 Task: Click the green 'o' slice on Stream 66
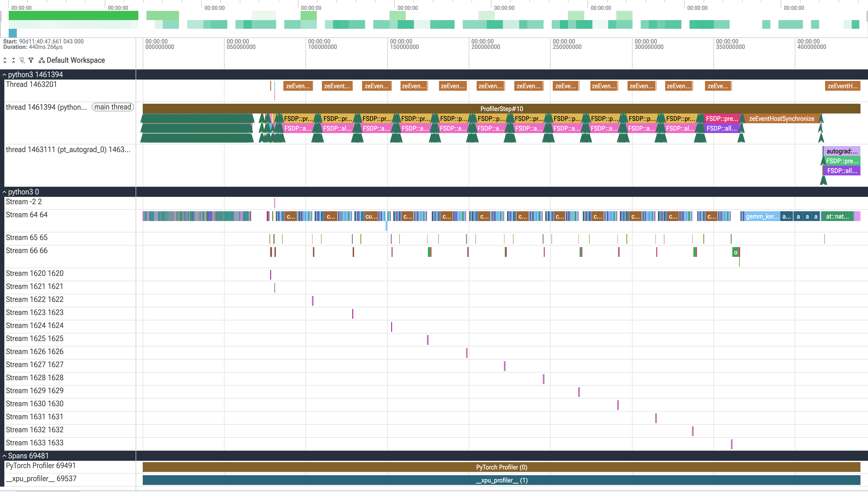coord(736,252)
